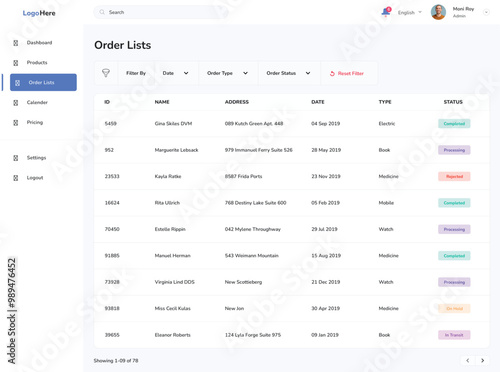
Task: Click order ID 39655
Action: pos(112,335)
